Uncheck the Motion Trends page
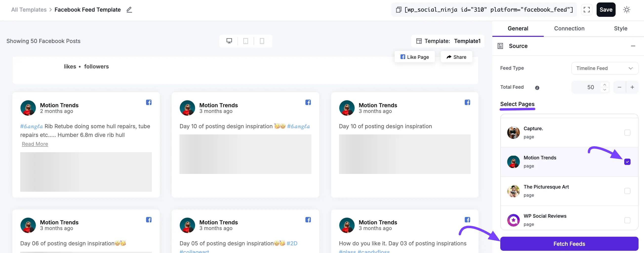 (x=627, y=162)
